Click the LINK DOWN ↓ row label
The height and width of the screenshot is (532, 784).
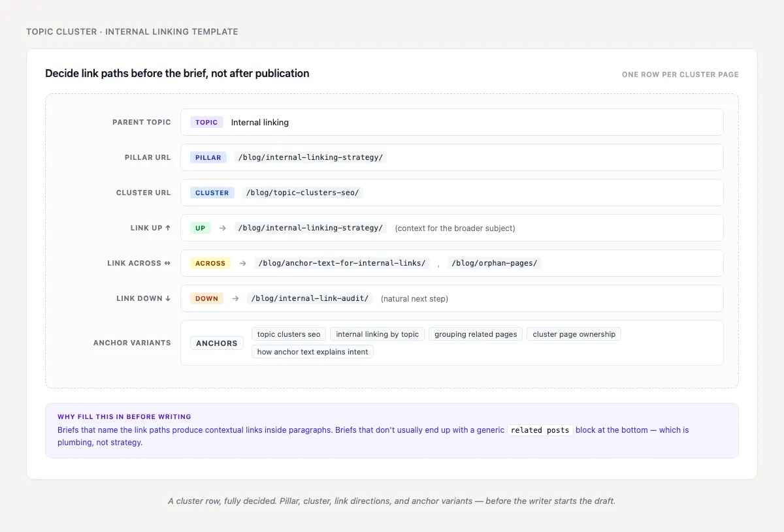pos(144,298)
